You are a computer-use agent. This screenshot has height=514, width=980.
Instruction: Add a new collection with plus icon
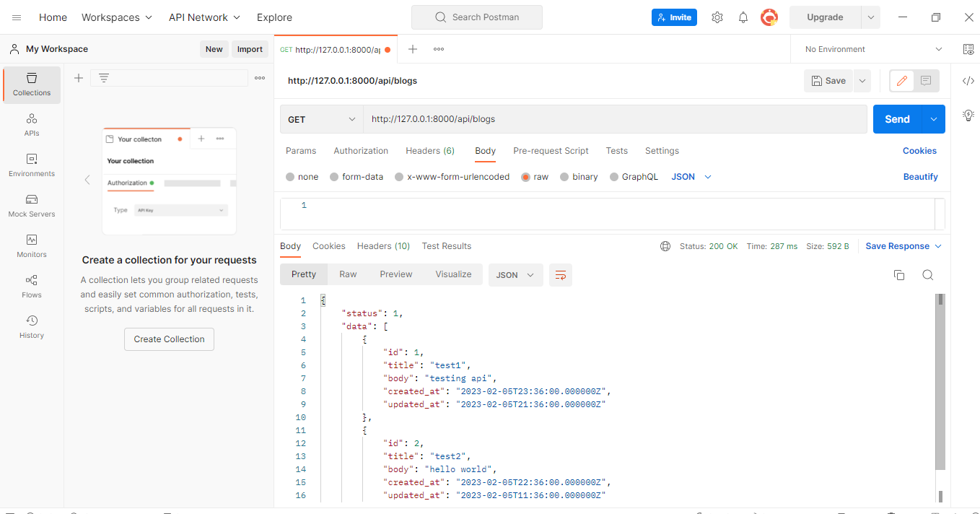click(79, 78)
